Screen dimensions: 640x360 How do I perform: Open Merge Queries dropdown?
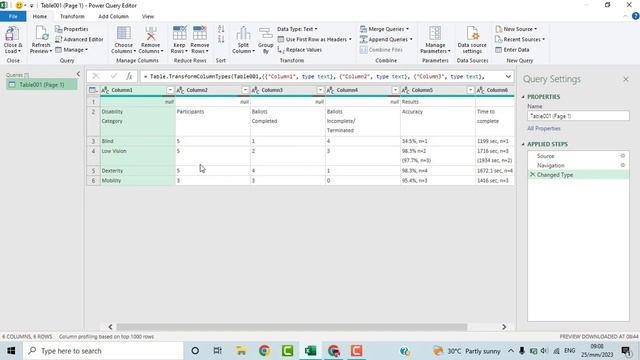pos(384,29)
